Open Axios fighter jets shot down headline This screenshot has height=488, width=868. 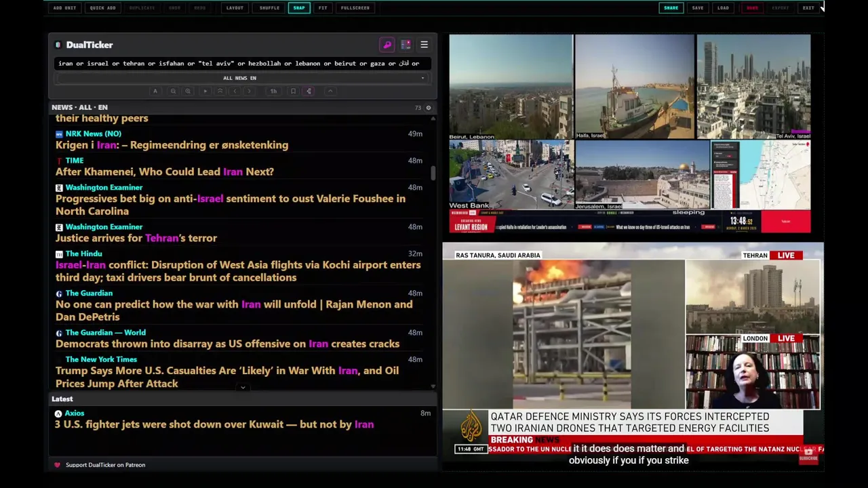214,424
